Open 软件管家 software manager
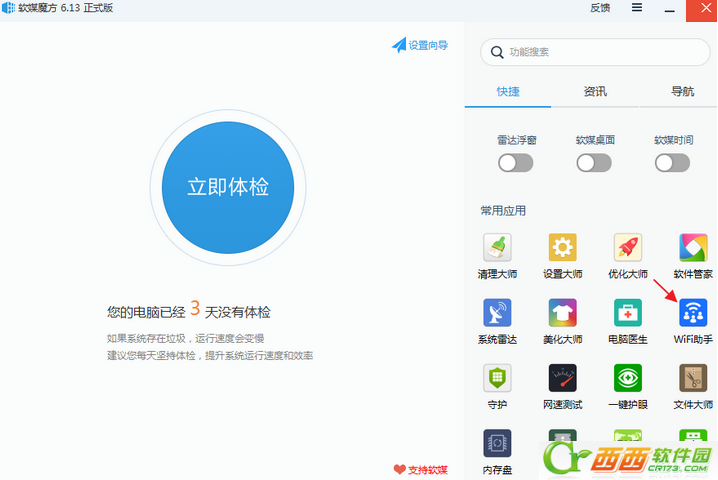 coord(693,248)
